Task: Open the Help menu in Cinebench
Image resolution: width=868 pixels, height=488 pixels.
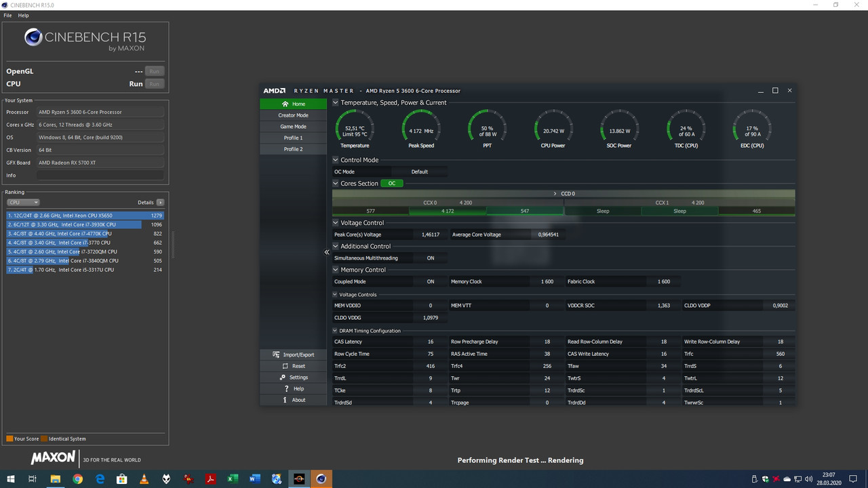Action: coord(23,15)
